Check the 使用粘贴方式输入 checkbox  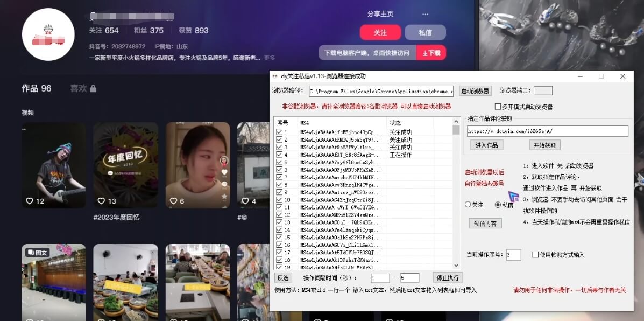pos(535,255)
